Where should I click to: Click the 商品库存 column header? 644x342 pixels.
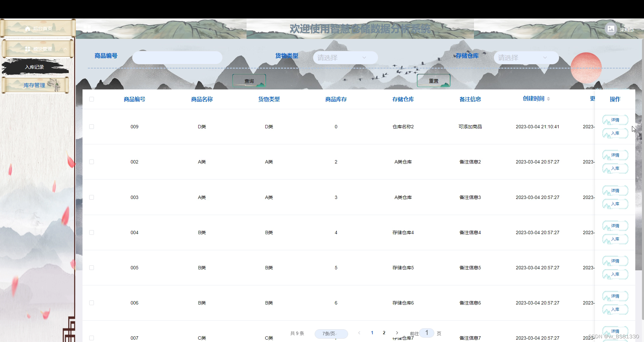(336, 99)
